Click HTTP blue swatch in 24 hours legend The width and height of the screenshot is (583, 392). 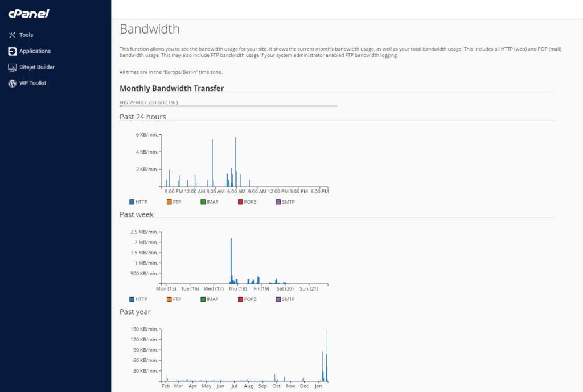[x=132, y=202]
